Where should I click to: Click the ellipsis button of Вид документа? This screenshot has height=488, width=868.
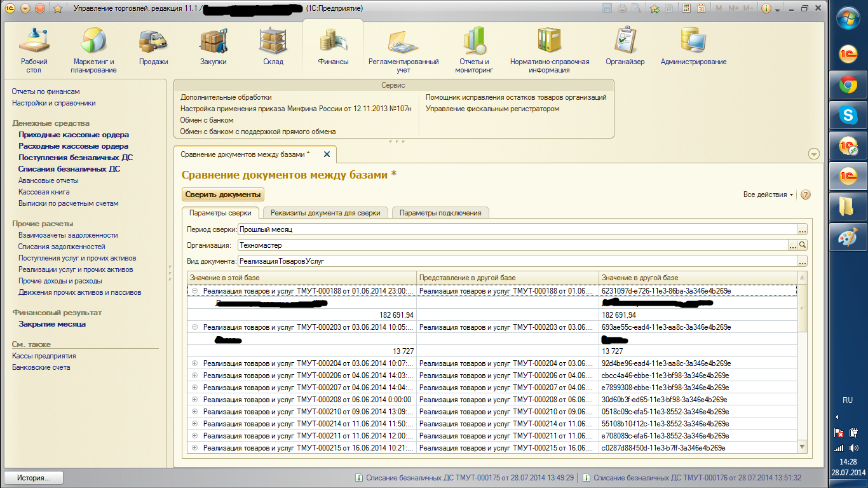[803, 261]
